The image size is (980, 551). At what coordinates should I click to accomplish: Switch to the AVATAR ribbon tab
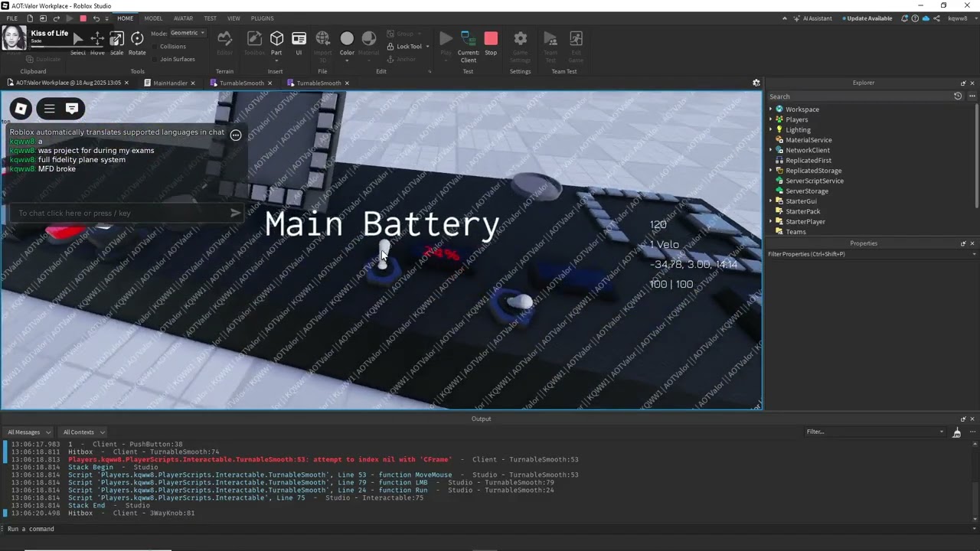184,18
